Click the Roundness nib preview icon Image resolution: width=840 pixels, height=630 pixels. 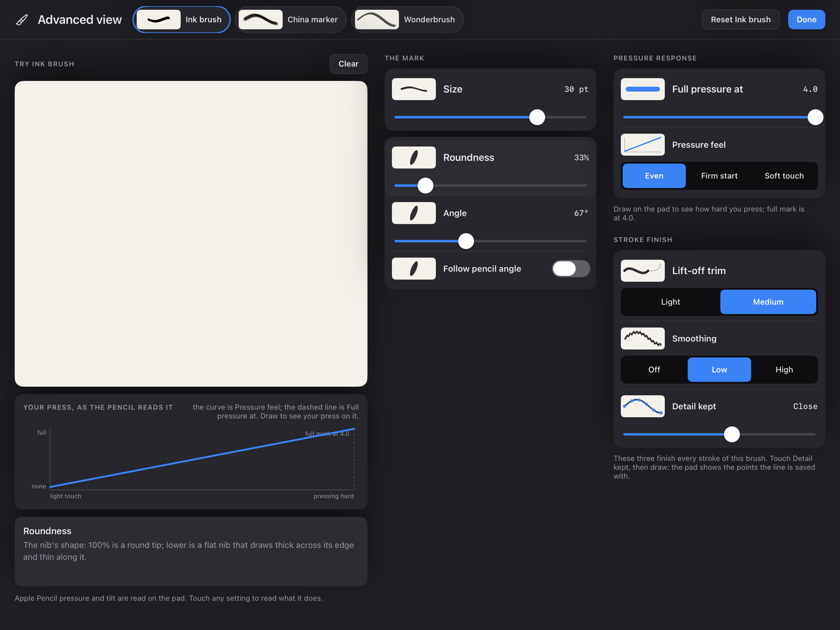pos(414,157)
